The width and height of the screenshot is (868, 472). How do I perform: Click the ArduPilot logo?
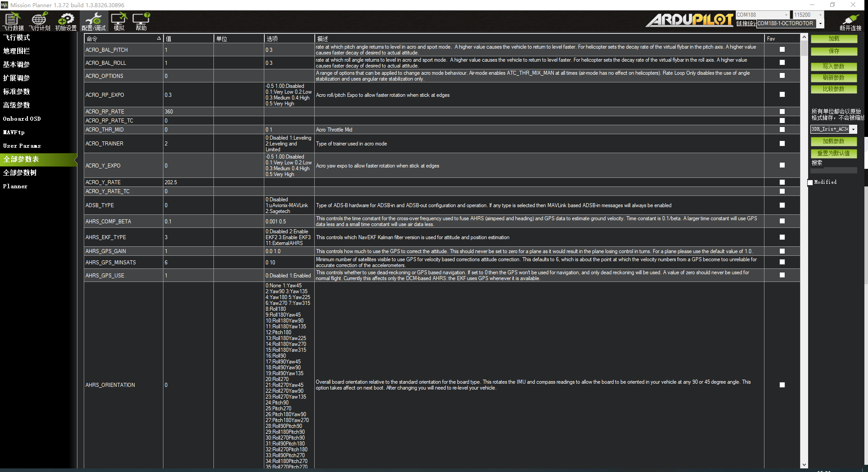point(690,20)
